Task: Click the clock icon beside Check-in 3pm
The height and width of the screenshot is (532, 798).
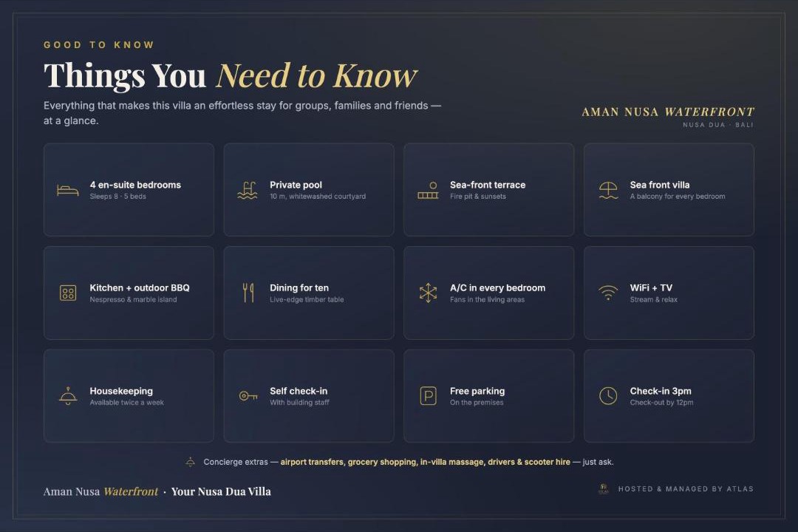Action: [x=608, y=396]
